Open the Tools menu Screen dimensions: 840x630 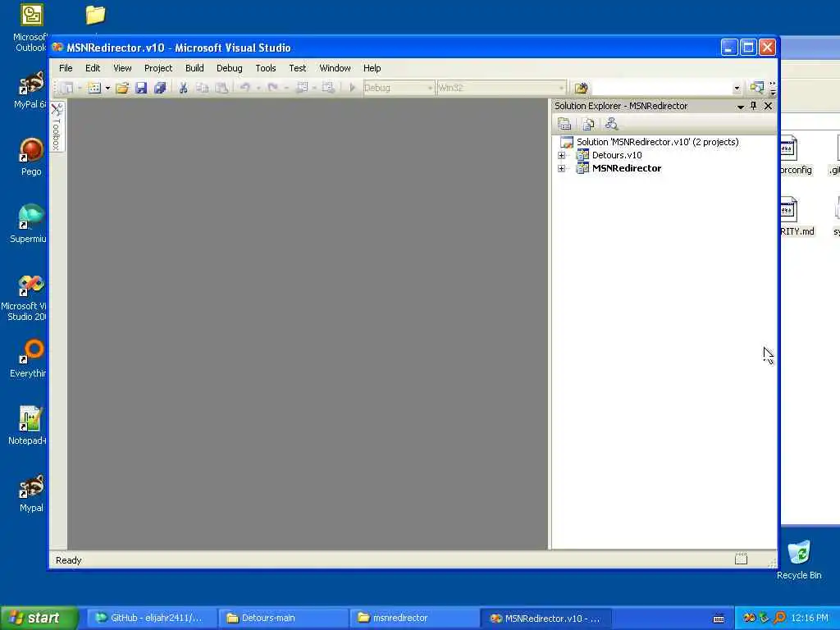coord(265,68)
